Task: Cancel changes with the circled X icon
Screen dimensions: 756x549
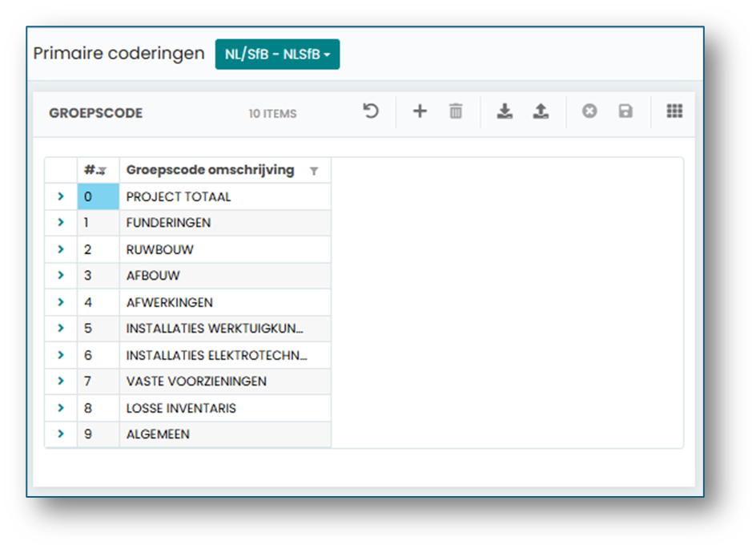Action: point(589,111)
